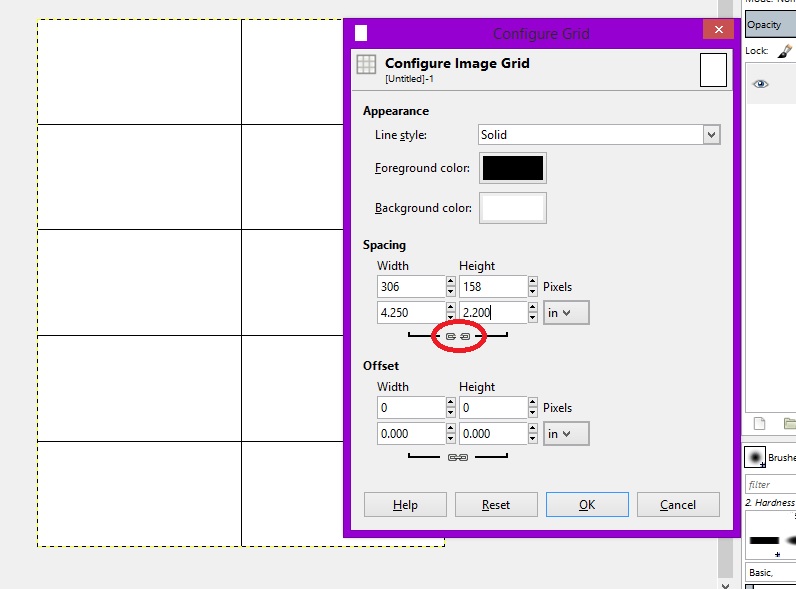Click the Spacing Height pixels field
This screenshot has height=589, width=796.
pyautogui.click(x=493, y=286)
